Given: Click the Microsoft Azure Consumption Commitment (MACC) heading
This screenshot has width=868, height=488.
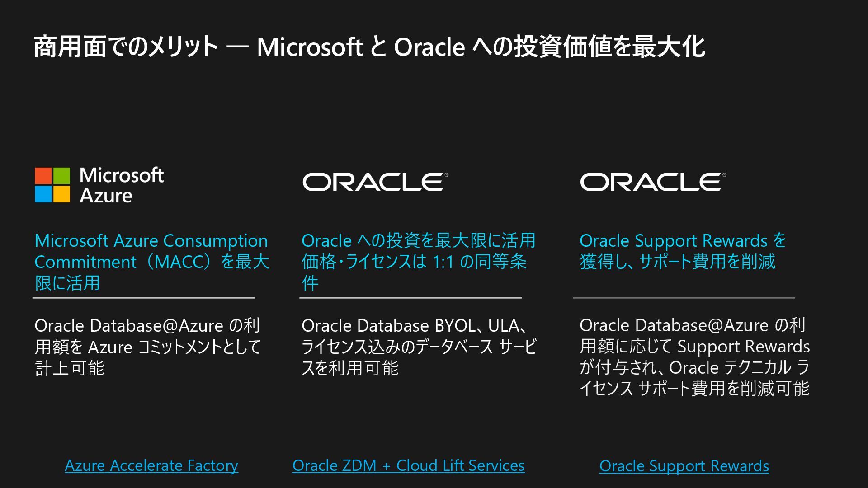Looking at the screenshot, I should tap(151, 262).
